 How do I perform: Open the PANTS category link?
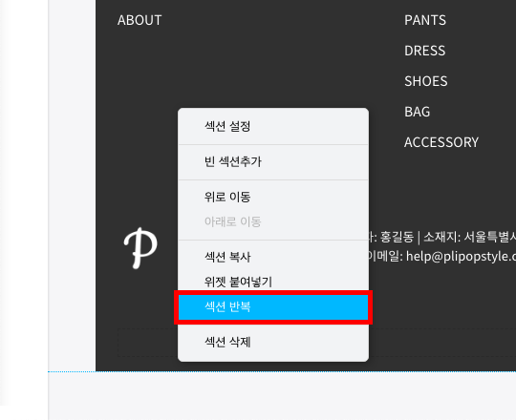click(x=425, y=20)
